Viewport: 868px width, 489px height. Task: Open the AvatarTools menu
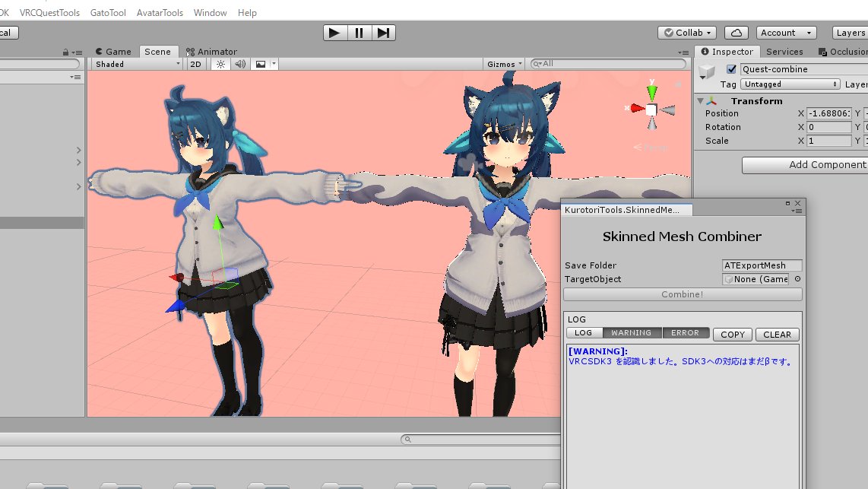point(160,13)
